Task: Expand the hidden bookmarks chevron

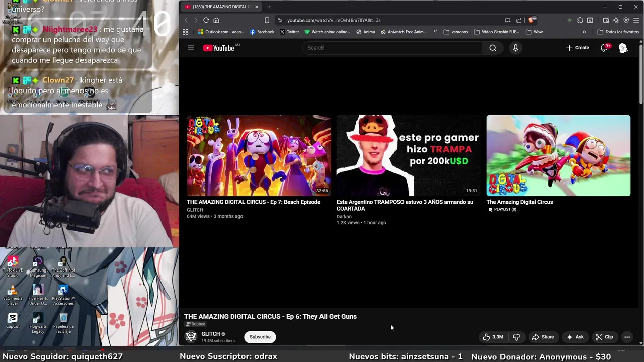Action: (584, 32)
